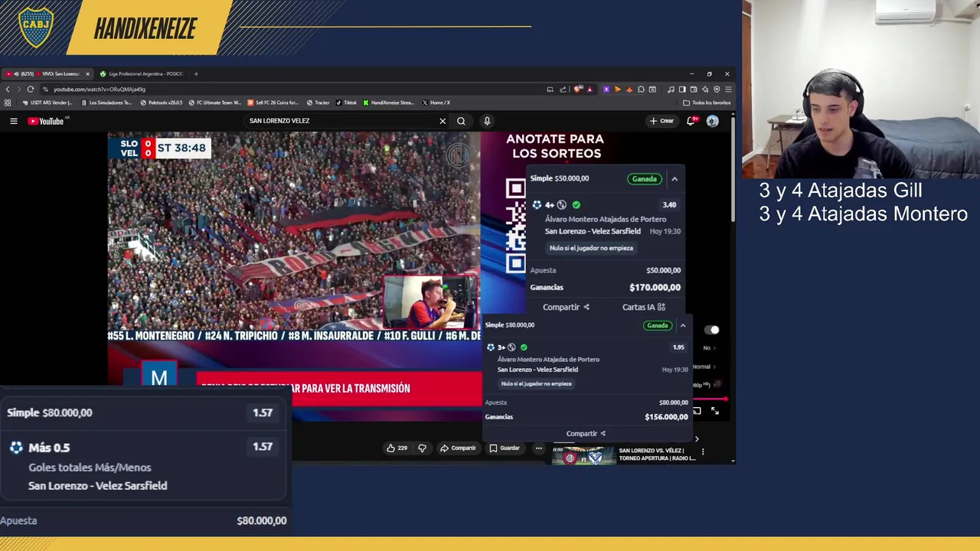
Task: Toggle the browser sidebar panel icon
Action: 682,90
